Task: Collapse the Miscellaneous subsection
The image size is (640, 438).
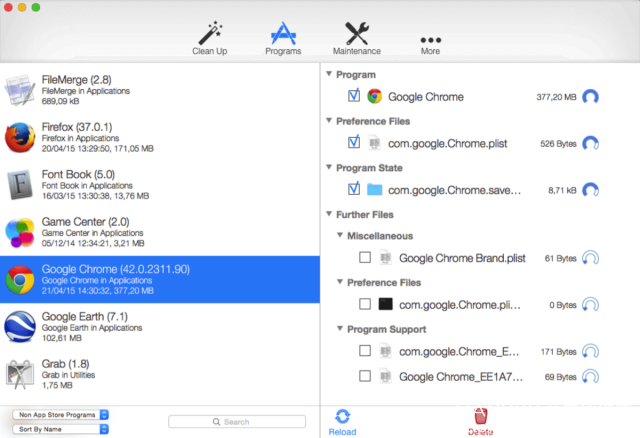Action: click(x=340, y=235)
